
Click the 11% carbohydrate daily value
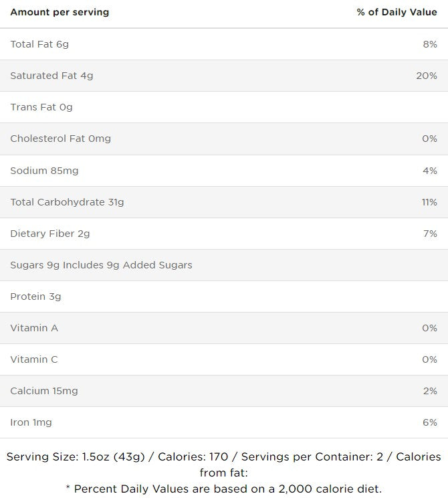(x=429, y=202)
